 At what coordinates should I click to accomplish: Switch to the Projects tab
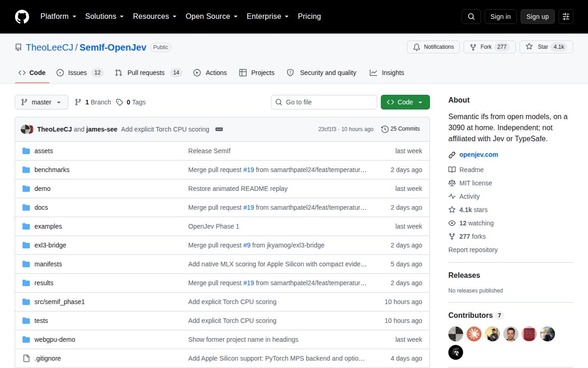[x=257, y=73]
